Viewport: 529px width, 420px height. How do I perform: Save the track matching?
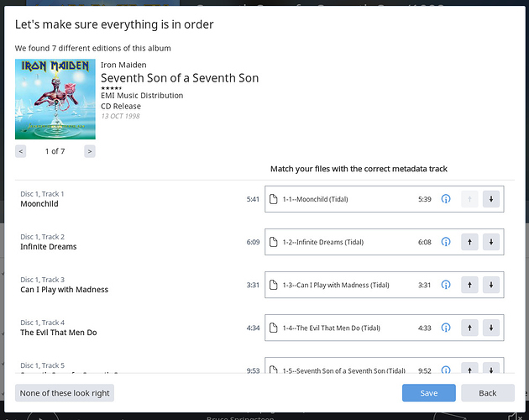429,393
